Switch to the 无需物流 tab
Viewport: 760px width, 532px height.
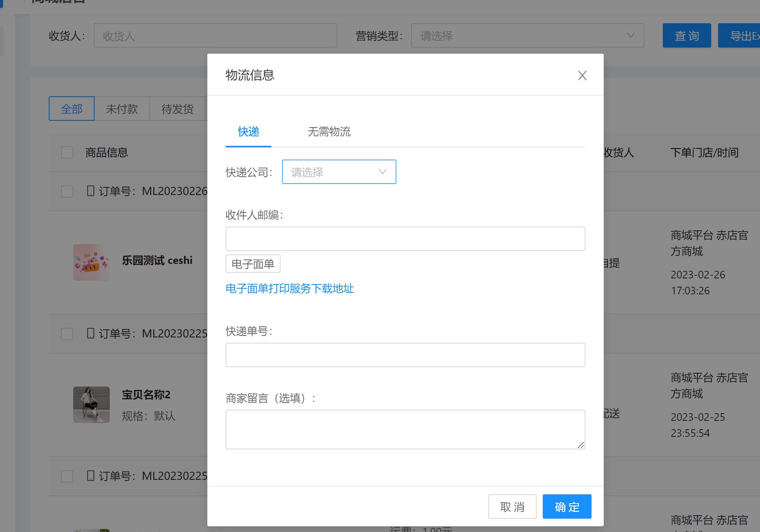point(329,132)
